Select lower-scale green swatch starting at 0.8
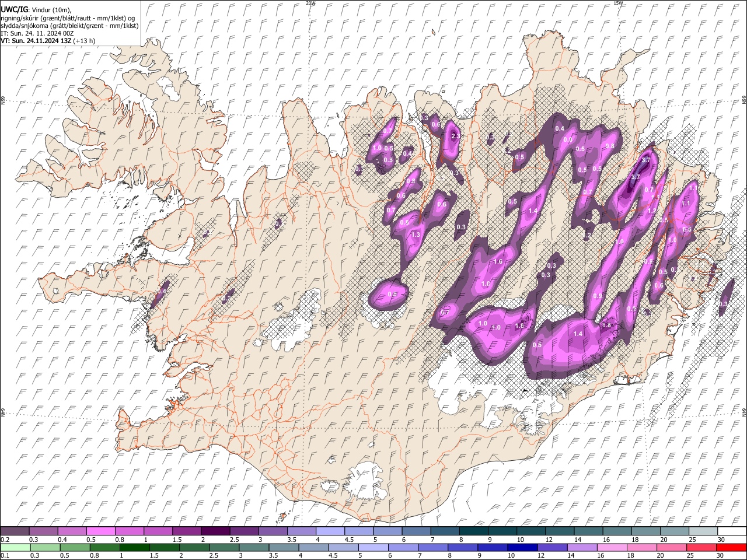This screenshot has width=747, height=560. tap(105, 547)
